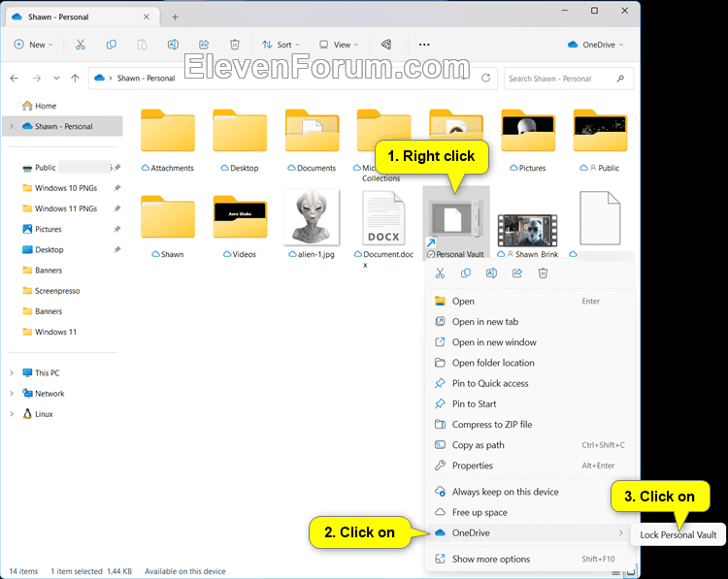Expand the Shawn - Personal tree node
This screenshot has height=579, width=728.
tap(12, 126)
